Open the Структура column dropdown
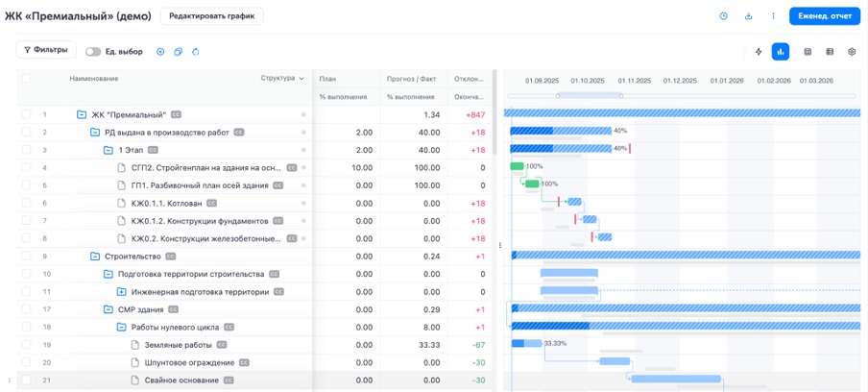This screenshot has width=868, height=392. 301,79
